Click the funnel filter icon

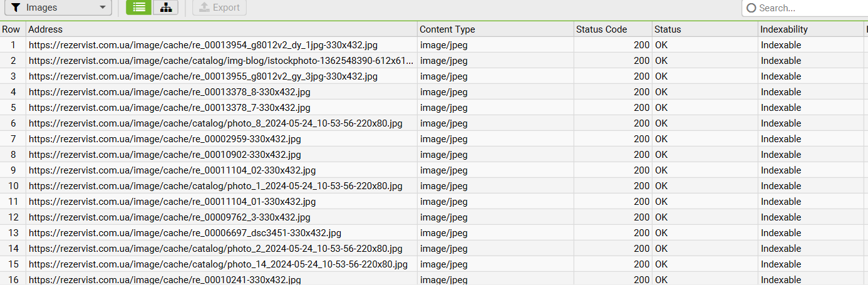16,8
